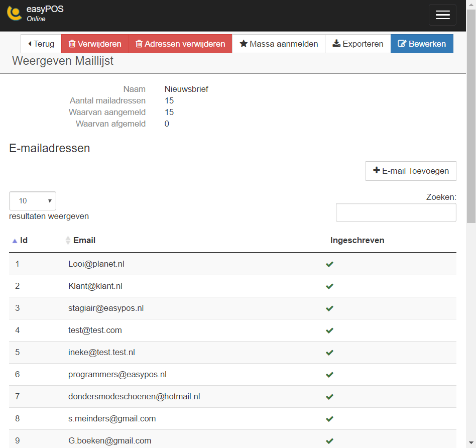Toggle subscription checkmark for Looi@planet.nl

pos(329,264)
